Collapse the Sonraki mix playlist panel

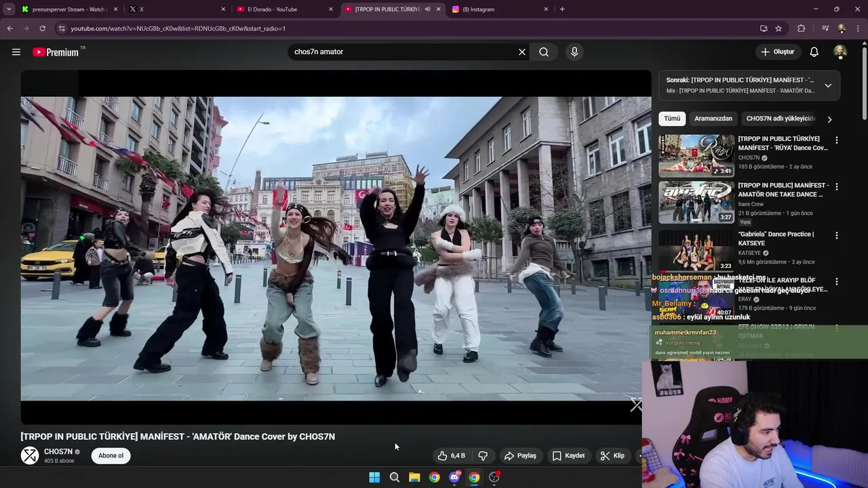tap(828, 85)
